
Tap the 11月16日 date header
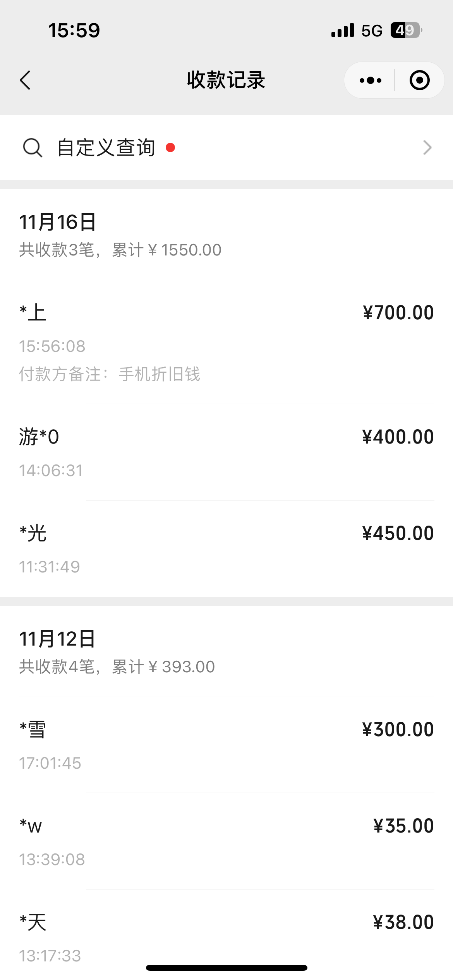click(58, 222)
